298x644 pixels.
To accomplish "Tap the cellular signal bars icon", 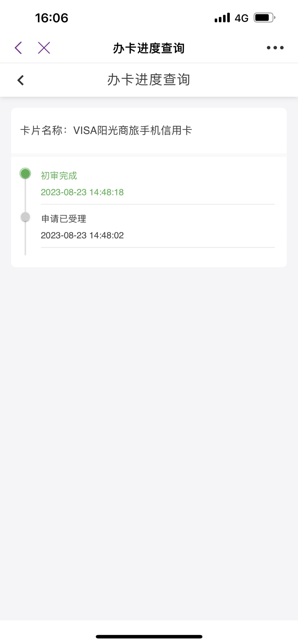I will click(222, 18).
